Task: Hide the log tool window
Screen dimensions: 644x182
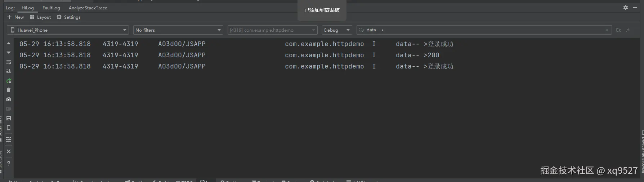Action: click(x=635, y=8)
